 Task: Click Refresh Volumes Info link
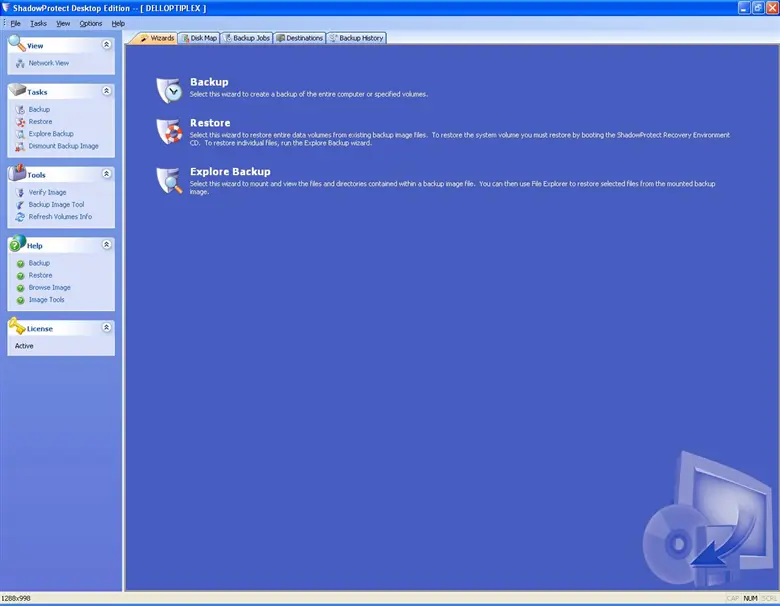tap(60, 217)
